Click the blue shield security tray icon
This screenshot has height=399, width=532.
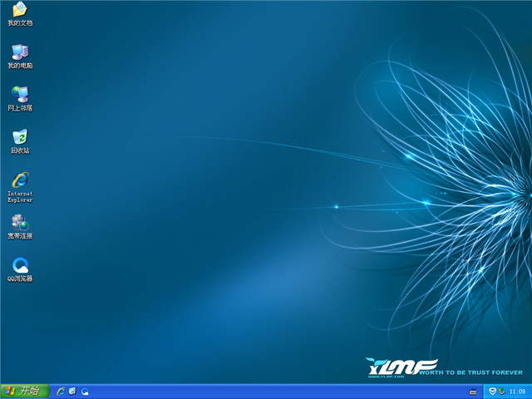click(x=492, y=391)
